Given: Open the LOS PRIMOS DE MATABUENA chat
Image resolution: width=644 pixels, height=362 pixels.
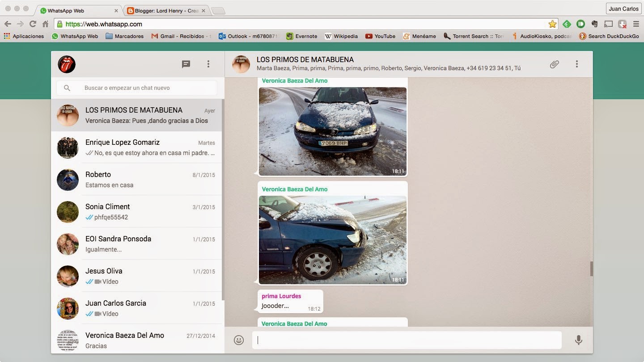Looking at the screenshot, I should tap(137, 115).
